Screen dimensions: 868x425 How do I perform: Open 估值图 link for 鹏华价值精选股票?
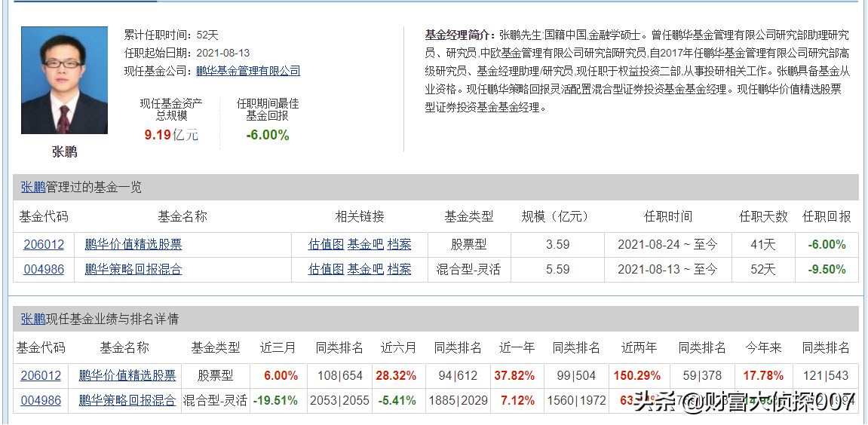click(326, 245)
